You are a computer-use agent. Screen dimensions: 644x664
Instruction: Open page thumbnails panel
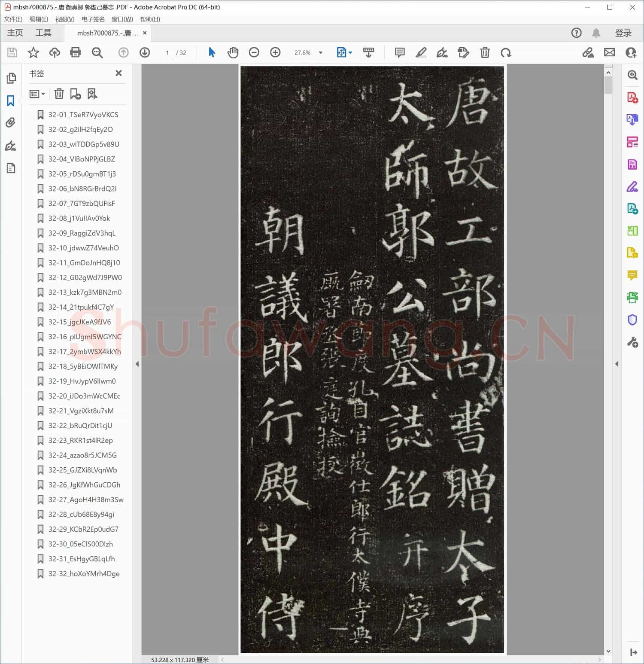click(x=11, y=78)
